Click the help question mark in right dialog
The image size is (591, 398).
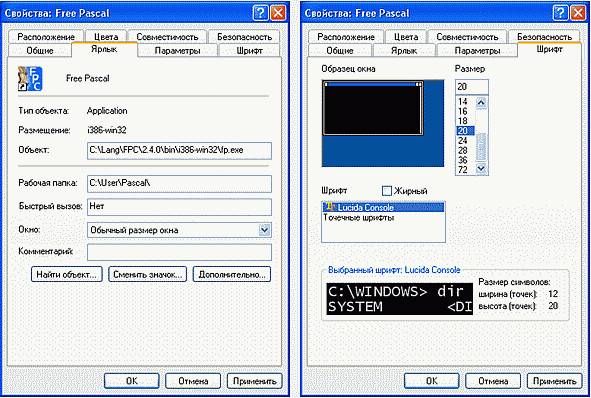click(561, 13)
